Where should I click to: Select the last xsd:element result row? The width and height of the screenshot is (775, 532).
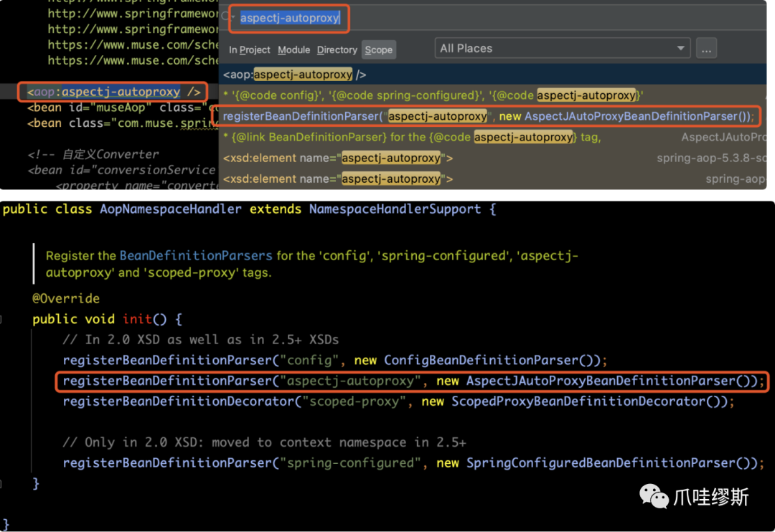tap(492, 179)
